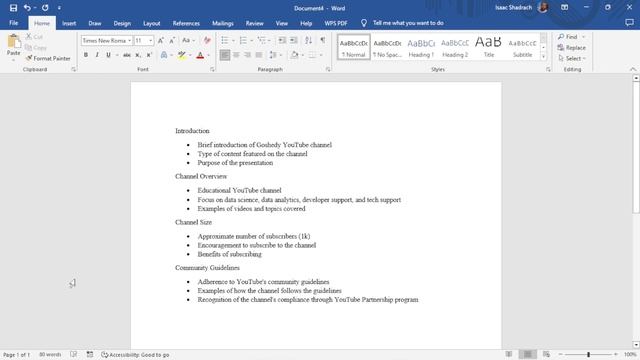Toggle Subscript formatting
This screenshot has height=360, width=640.
pos(138,55)
